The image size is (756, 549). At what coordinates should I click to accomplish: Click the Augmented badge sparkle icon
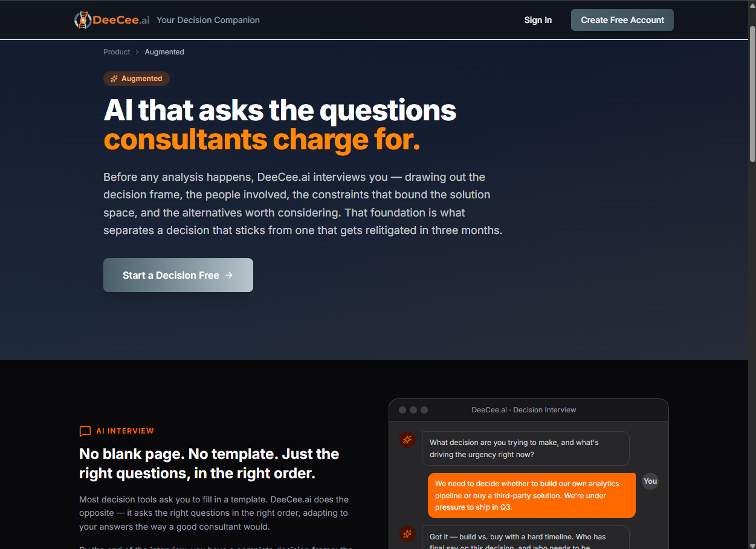[x=114, y=79]
